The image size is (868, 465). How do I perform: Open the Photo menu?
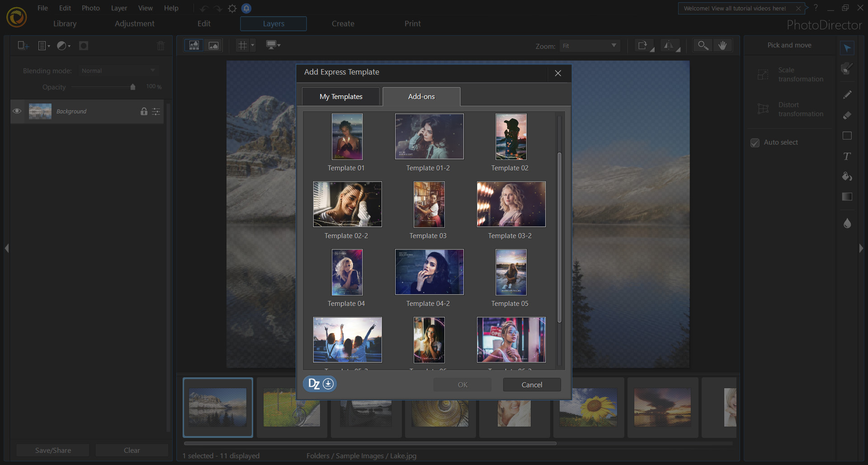pyautogui.click(x=90, y=8)
